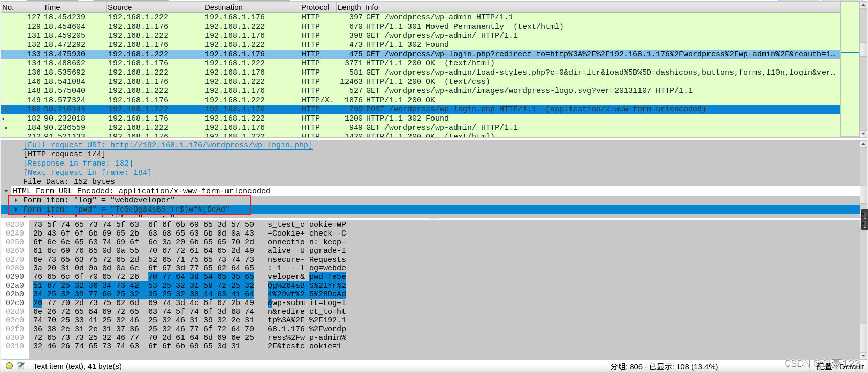Click ASCII text "%2Fwordp" in bytes pane
Image resolution: width=868 pixels, height=373 pixels.
328,329
